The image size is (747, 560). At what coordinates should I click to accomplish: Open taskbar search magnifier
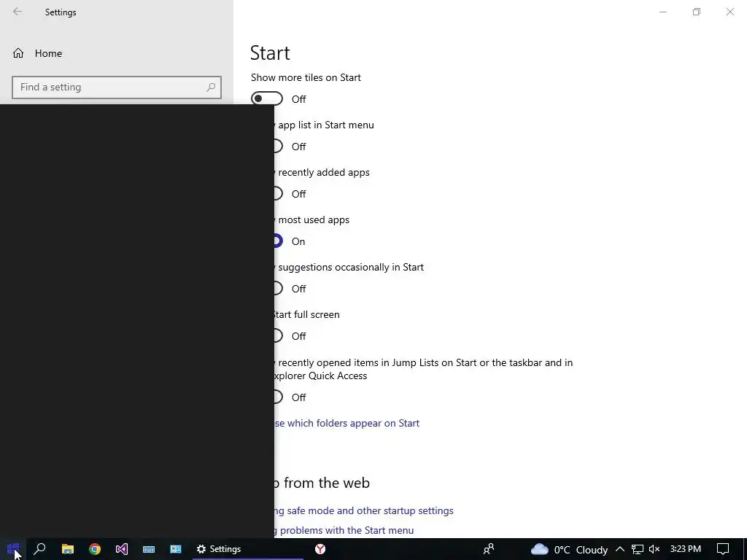click(x=40, y=549)
